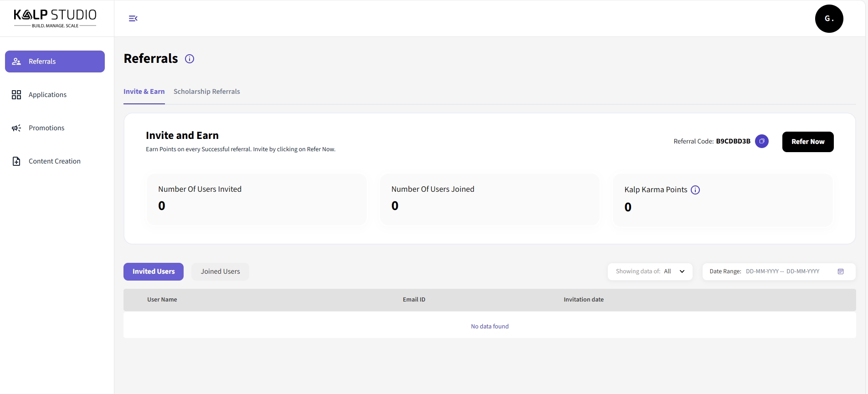
Task: Collapse the sidebar using the menu icon
Action: [x=133, y=19]
